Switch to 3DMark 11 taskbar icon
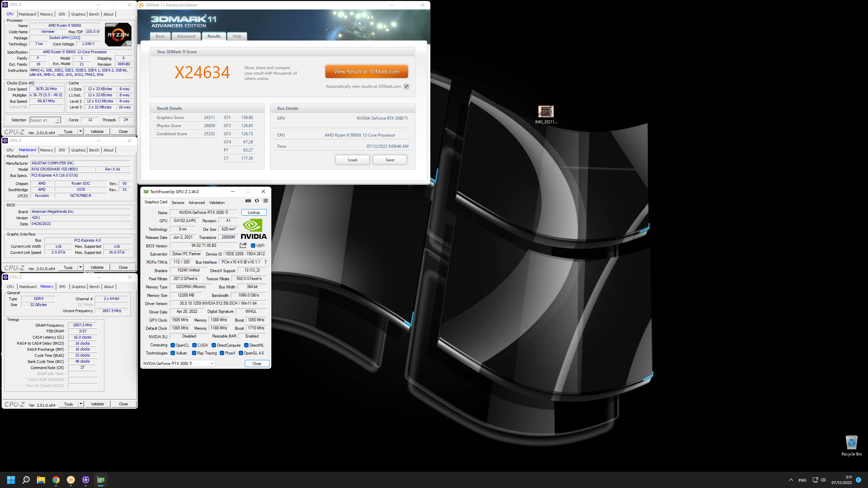The width and height of the screenshot is (868, 488). [x=71, y=480]
